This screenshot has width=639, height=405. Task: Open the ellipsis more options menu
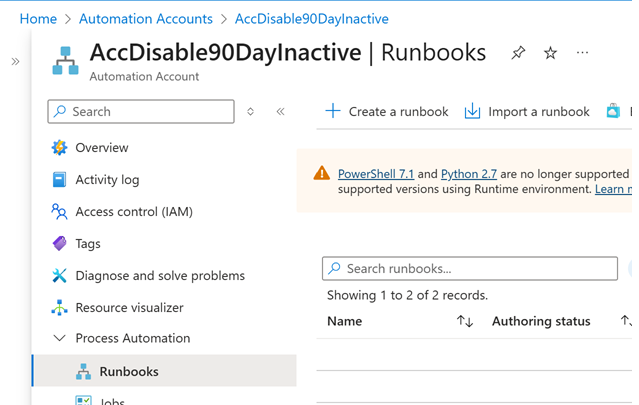[x=582, y=53]
